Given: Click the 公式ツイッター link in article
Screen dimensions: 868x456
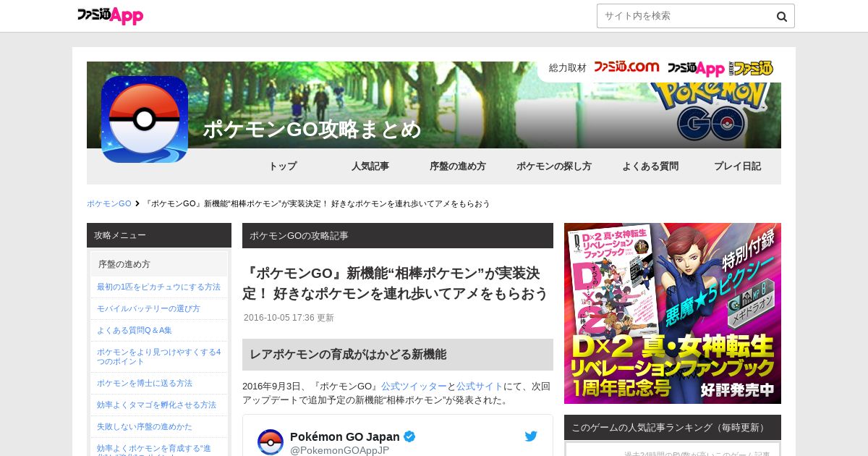Looking at the screenshot, I should [x=414, y=387].
